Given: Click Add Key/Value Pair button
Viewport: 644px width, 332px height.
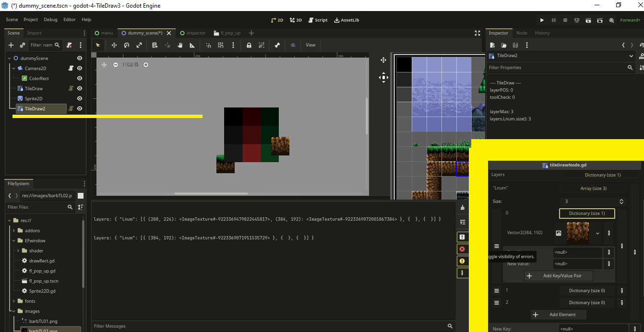Looking at the screenshot, I should [559, 276].
